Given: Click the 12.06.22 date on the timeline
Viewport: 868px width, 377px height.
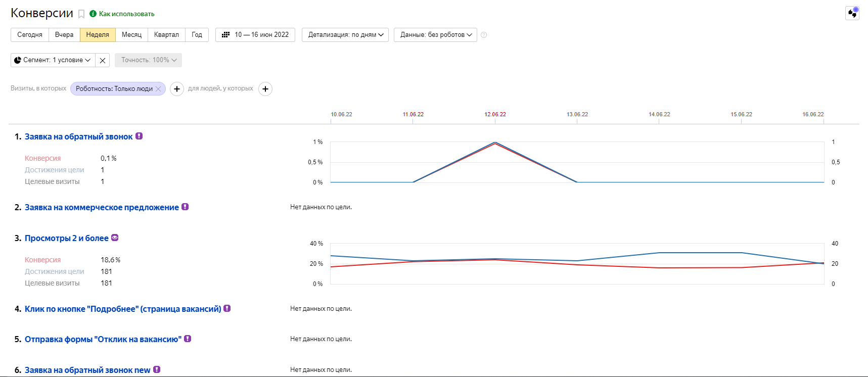Looking at the screenshot, I should click(495, 114).
